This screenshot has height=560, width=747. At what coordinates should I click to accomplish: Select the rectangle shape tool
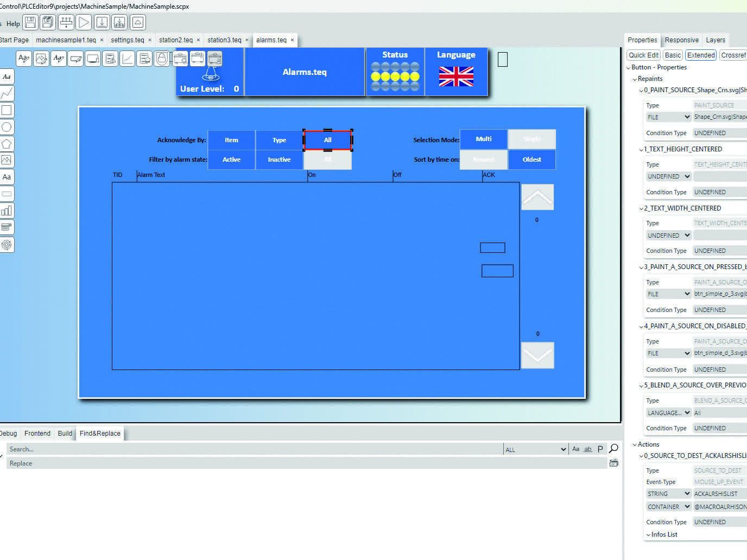(x=7, y=110)
